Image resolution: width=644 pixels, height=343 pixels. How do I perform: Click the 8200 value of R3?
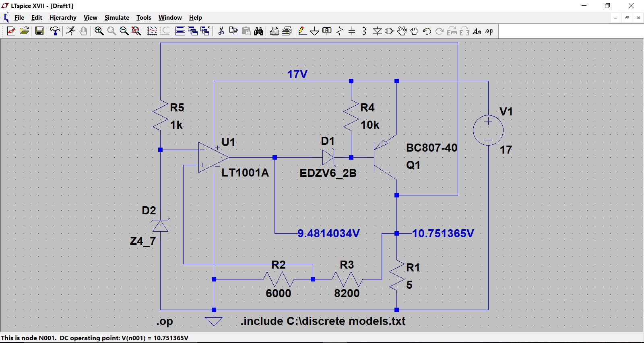pyautogui.click(x=347, y=294)
